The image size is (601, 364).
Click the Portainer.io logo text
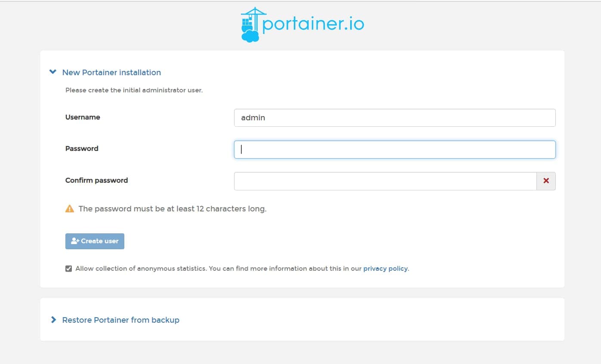tap(313, 23)
